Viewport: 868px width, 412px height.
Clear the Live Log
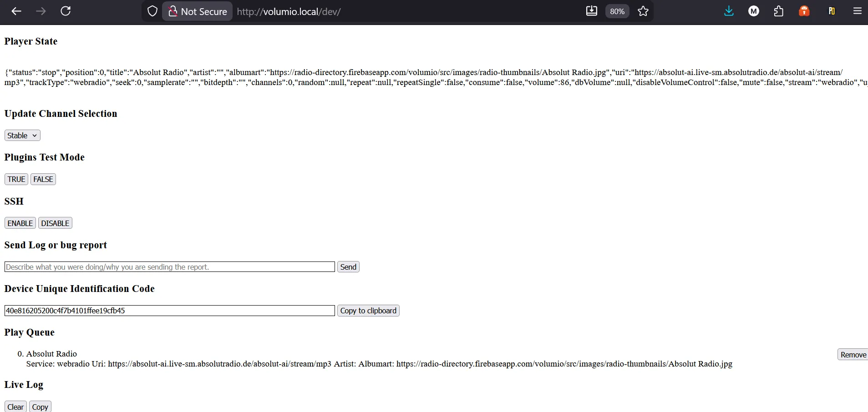(x=15, y=407)
